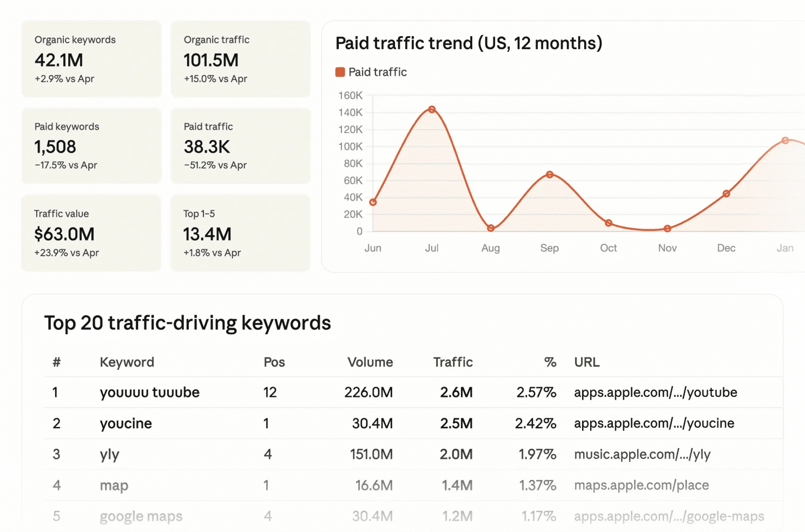
Task: Select the "42.1M" organic keywords value
Action: (x=59, y=60)
